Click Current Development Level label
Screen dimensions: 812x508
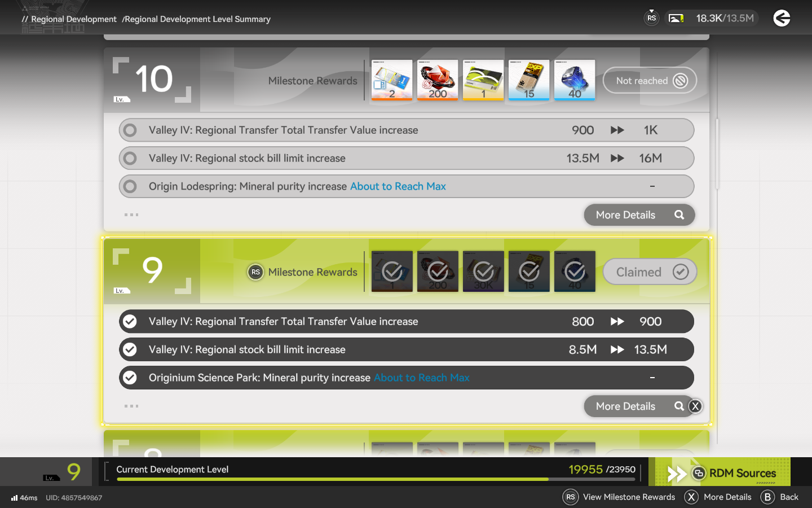pos(173,470)
